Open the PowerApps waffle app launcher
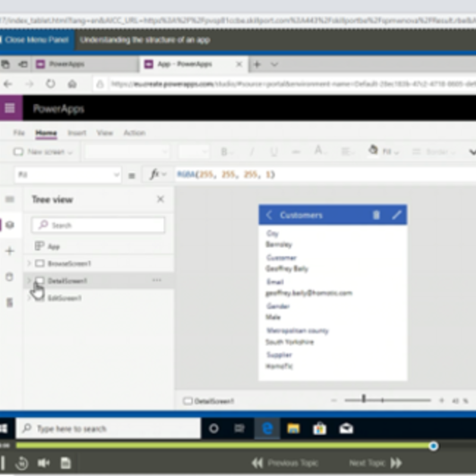The width and height of the screenshot is (476, 476). [x=10, y=108]
